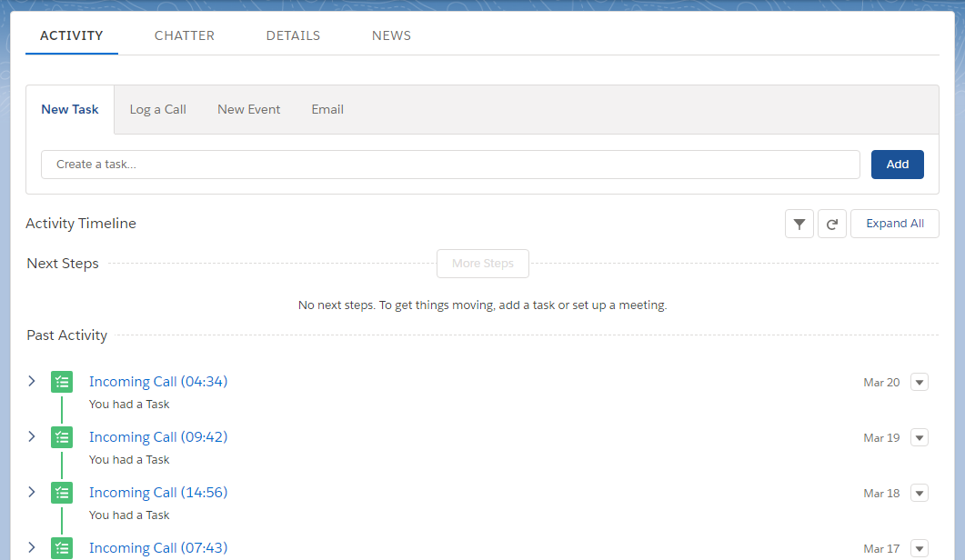Open the Details tab
The height and width of the screenshot is (560, 965).
(293, 35)
